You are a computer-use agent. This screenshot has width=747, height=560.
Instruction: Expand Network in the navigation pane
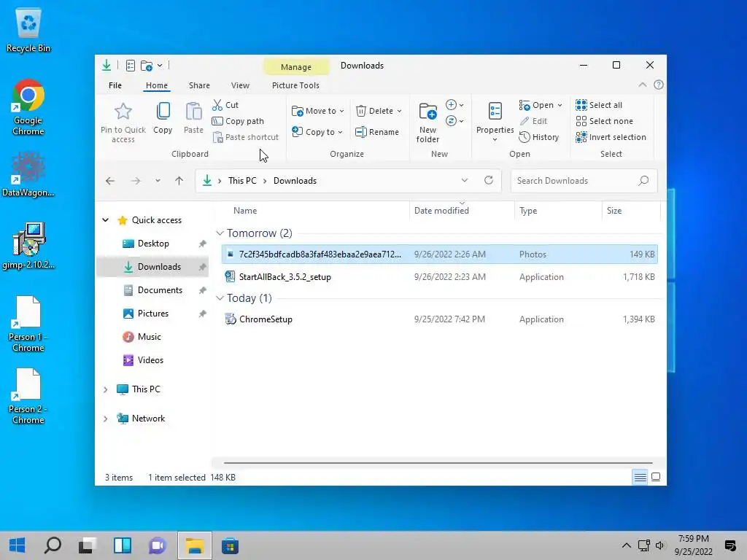(105, 419)
